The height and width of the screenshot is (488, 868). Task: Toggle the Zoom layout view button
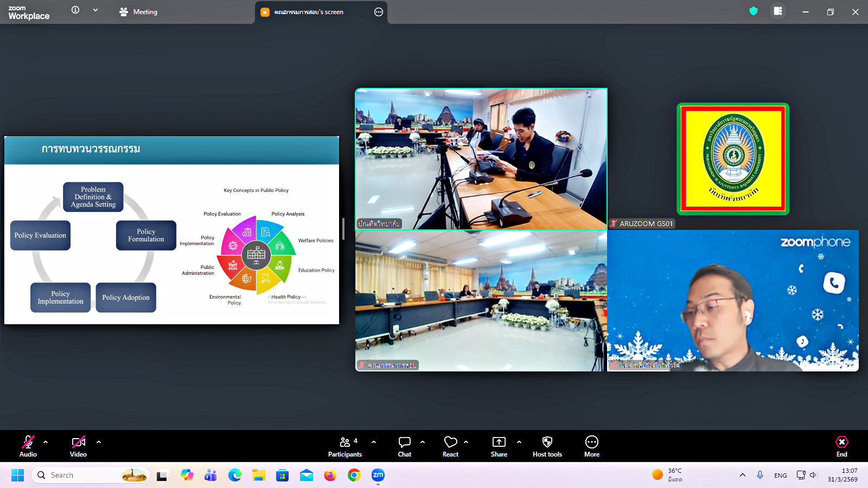[x=778, y=11]
